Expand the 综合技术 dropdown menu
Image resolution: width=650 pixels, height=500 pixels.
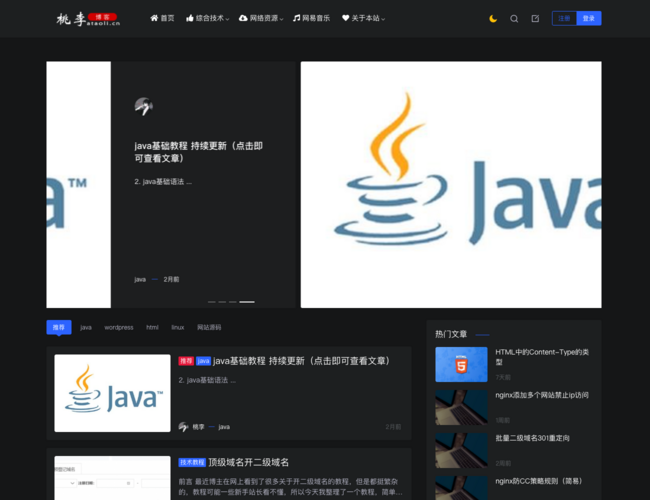point(207,18)
